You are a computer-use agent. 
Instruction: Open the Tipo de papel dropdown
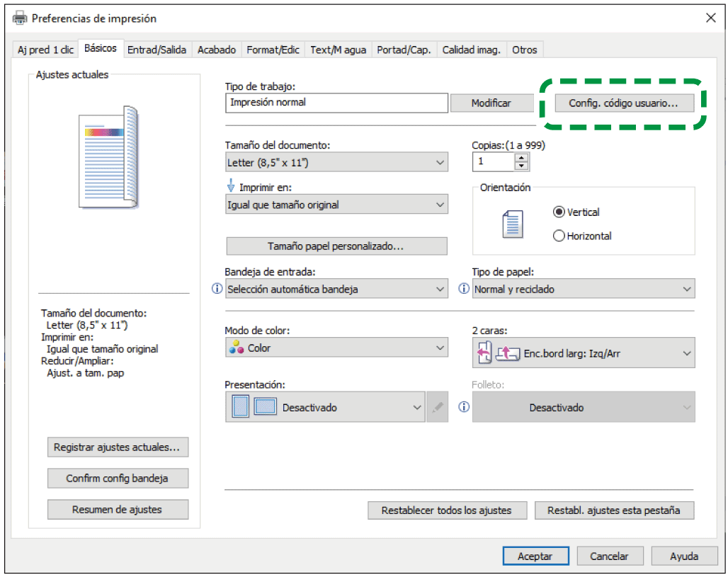584,289
